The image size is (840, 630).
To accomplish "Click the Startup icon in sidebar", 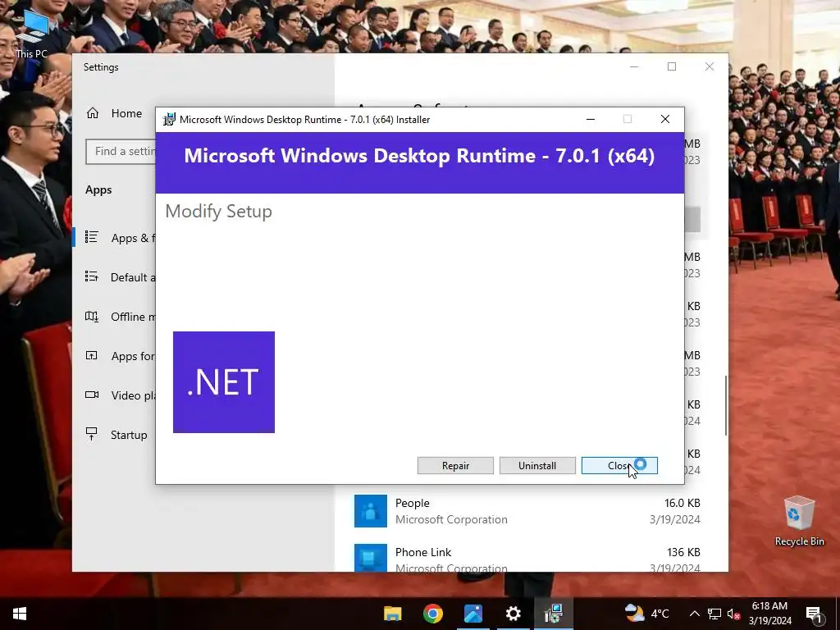I will coord(92,434).
